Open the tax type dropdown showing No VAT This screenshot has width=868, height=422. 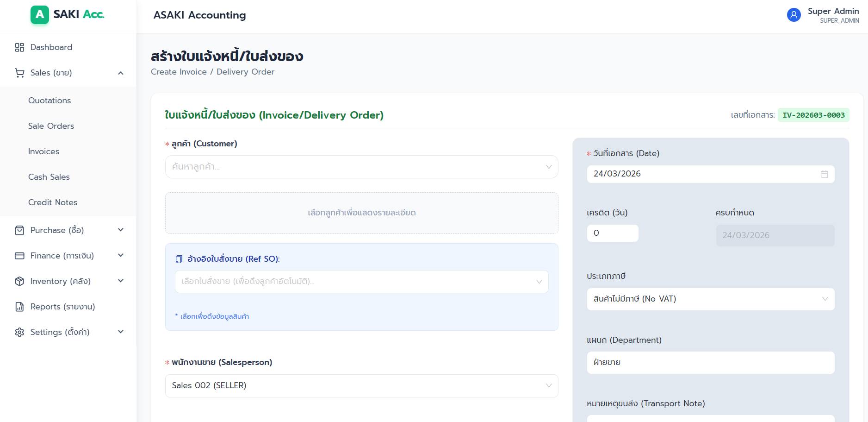pos(711,299)
